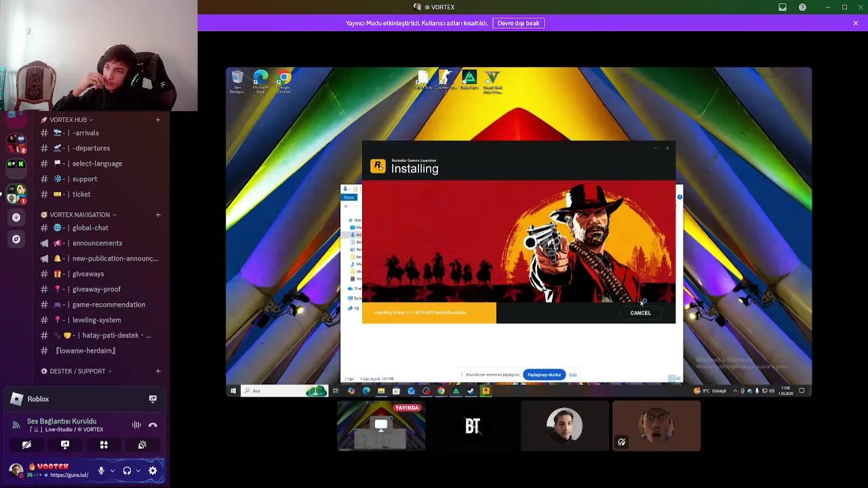Select the glasses-wearing participant tile

pyautogui.click(x=564, y=426)
